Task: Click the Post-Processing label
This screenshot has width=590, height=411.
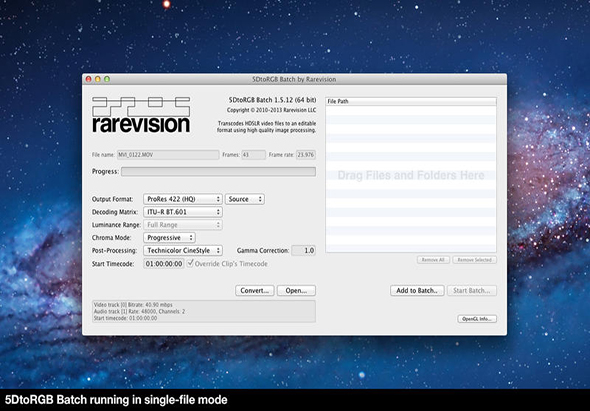Action: 114,250
